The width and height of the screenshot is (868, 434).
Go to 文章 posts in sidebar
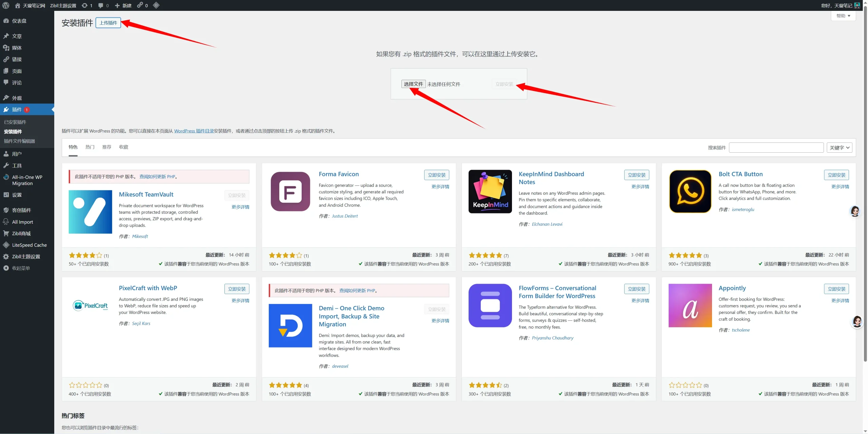pyautogui.click(x=27, y=36)
